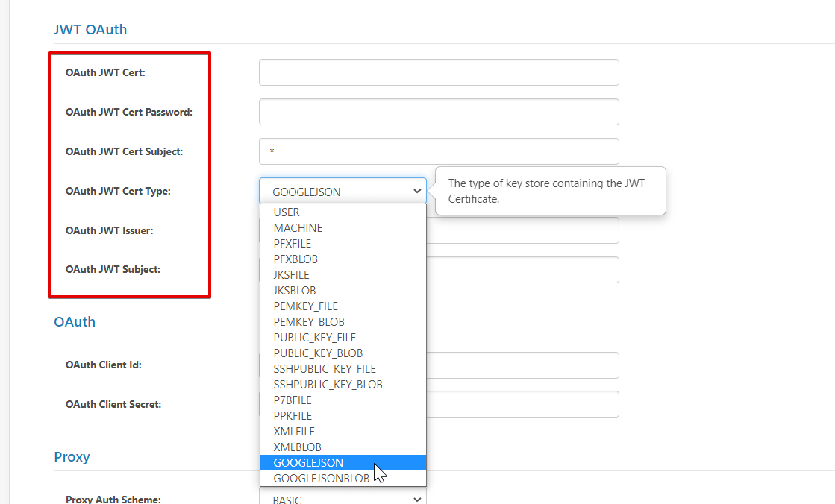
Task: Choose GOOGLEJSONBLOB at the list bottom
Action: [321, 479]
